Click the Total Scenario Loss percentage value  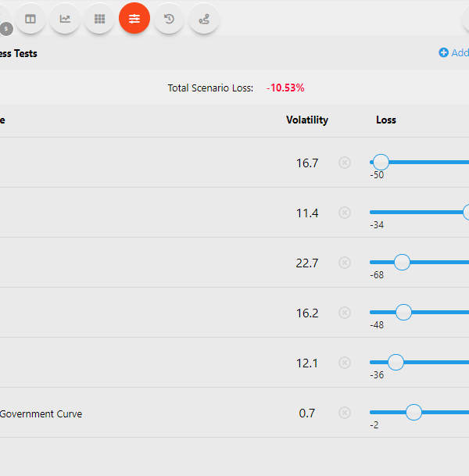pyautogui.click(x=285, y=88)
